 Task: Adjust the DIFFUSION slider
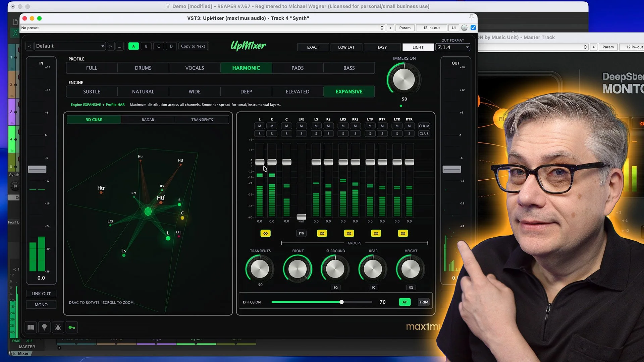341,302
